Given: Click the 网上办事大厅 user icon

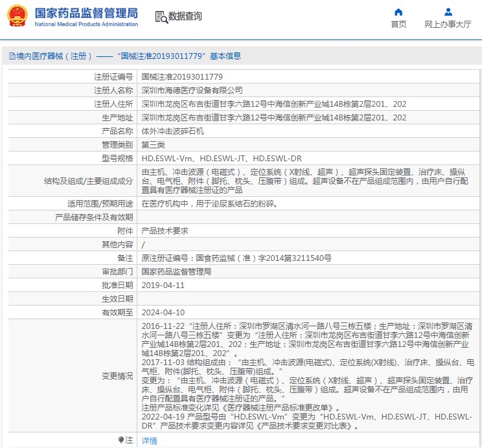Looking at the screenshot, I should pos(448,12).
